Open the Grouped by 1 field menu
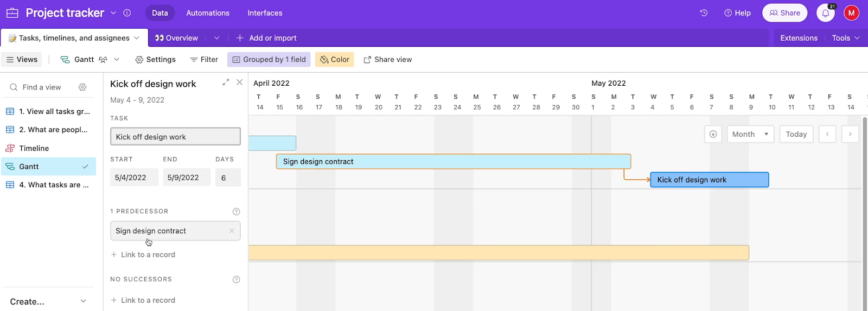The height and width of the screenshot is (311, 868). point(269,60)
